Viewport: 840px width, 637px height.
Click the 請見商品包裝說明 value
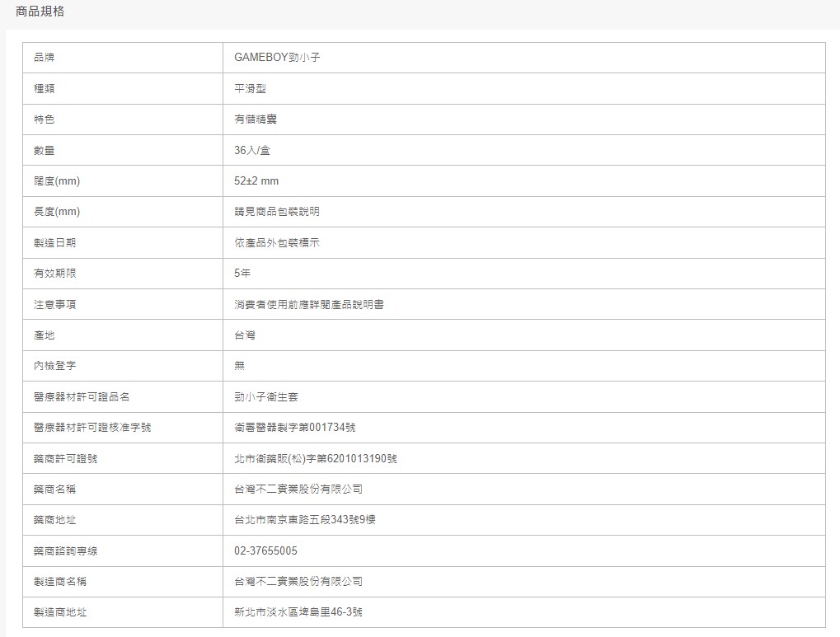[x=277, y=211]
